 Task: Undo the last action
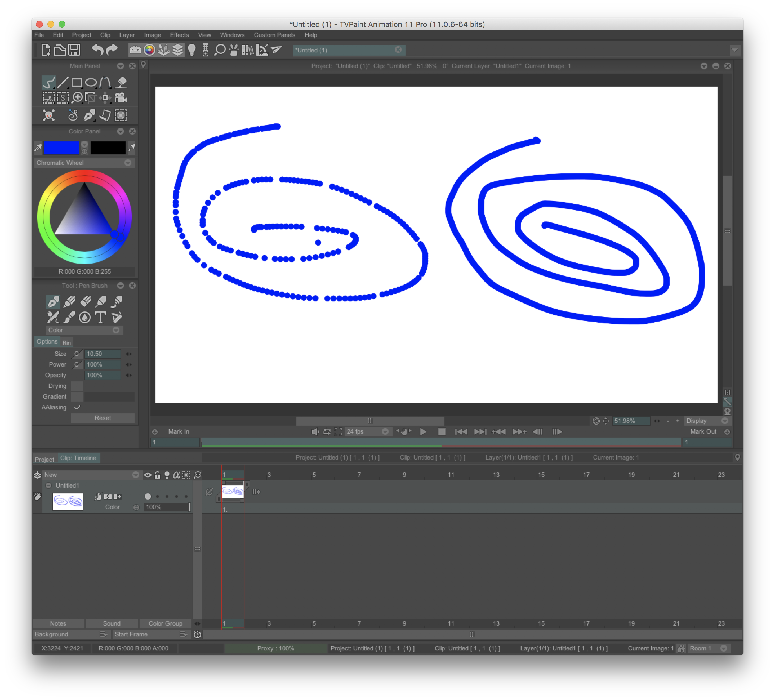[98, 50]
